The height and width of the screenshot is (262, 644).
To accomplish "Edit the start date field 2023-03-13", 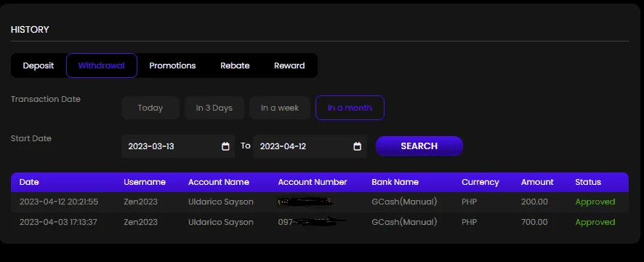I will tap(178, 146).
